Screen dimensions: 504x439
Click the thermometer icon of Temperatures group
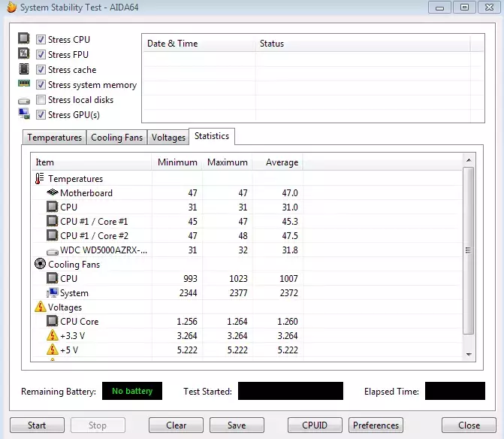(x=39, y=178)
